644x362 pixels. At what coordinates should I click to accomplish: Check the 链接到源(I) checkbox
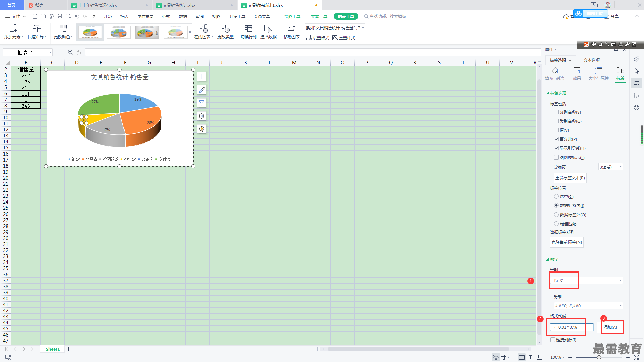click(x=553, y=340)
